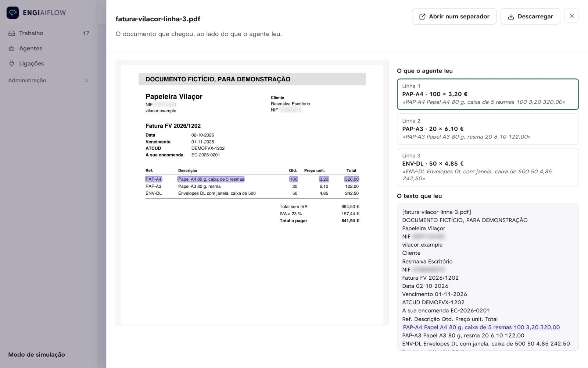
Task: Click EC-2026-0201 order number in the PDF
Action: (205, 155)
